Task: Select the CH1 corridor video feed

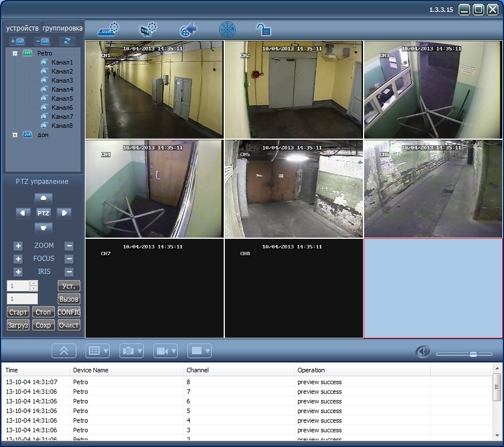Action: coord(154,89)
